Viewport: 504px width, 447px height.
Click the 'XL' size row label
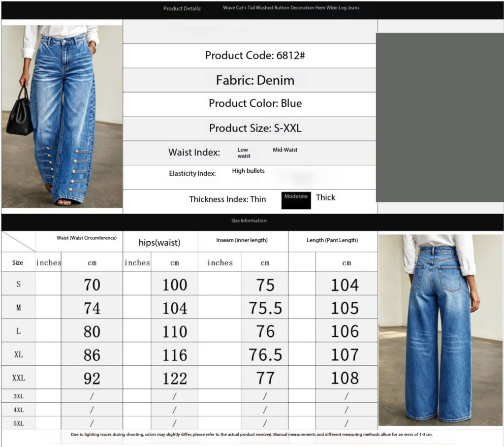click(x=18, y=355)
